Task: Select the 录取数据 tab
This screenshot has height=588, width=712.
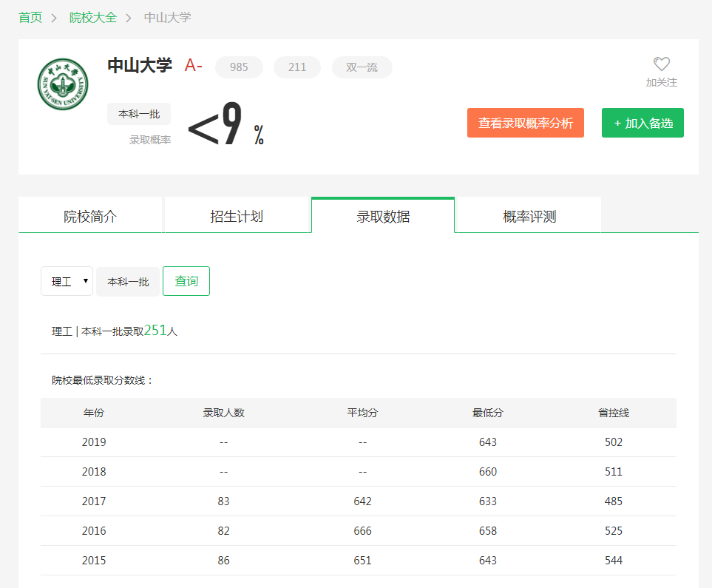Action: (x=383, y=216)
